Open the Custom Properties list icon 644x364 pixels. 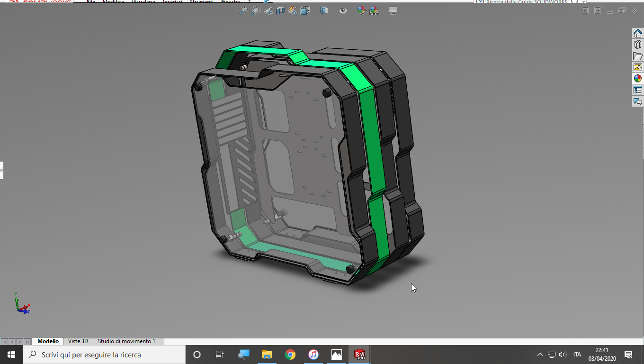638,90
